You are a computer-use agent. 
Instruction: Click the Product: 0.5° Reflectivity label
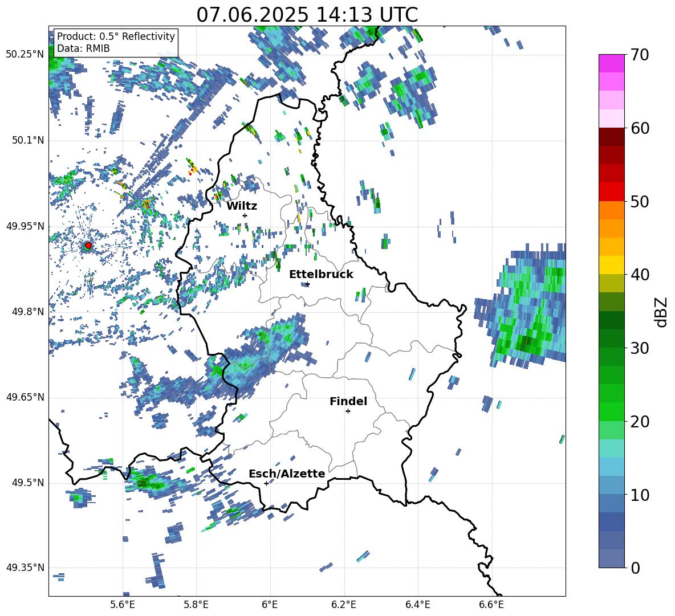[116, 36]
